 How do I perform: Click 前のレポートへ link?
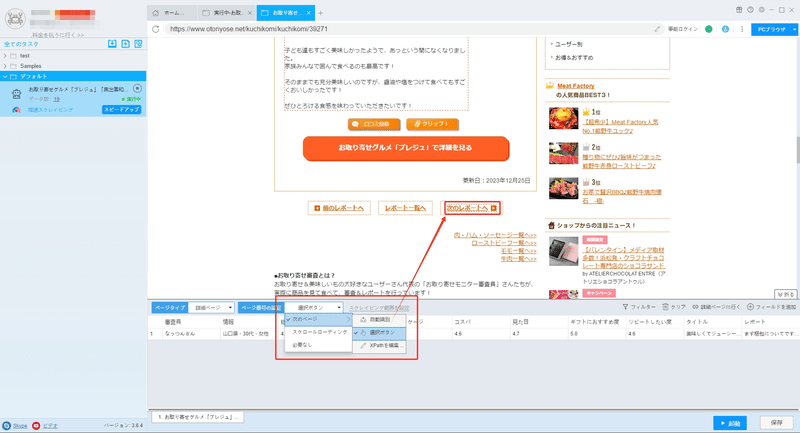coord(339,208)
